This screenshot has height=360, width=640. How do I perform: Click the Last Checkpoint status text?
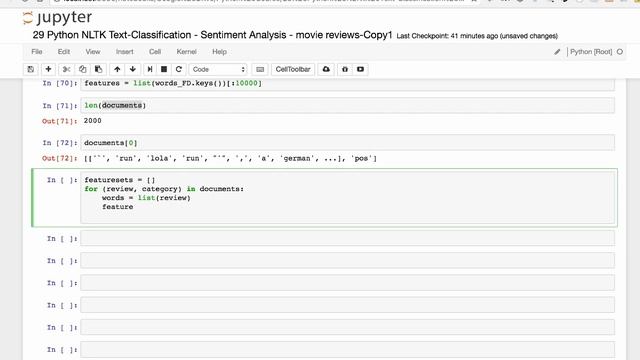[x=477, y=36]
